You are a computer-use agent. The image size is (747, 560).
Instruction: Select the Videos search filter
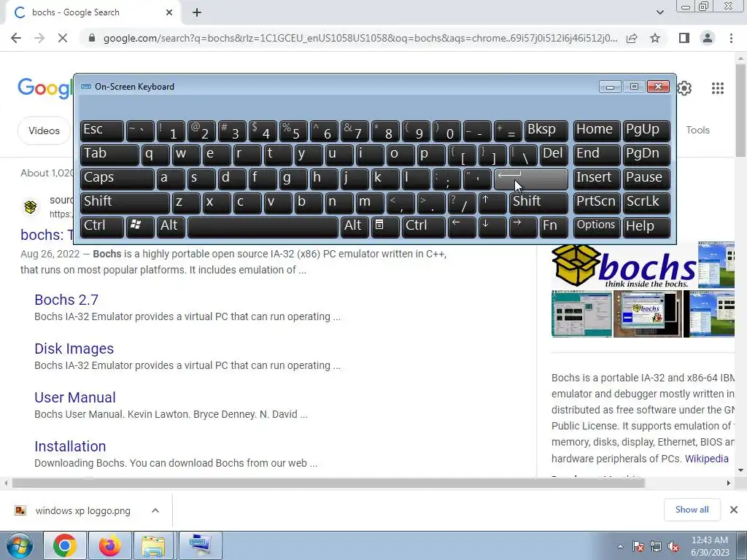pos(44,131)
